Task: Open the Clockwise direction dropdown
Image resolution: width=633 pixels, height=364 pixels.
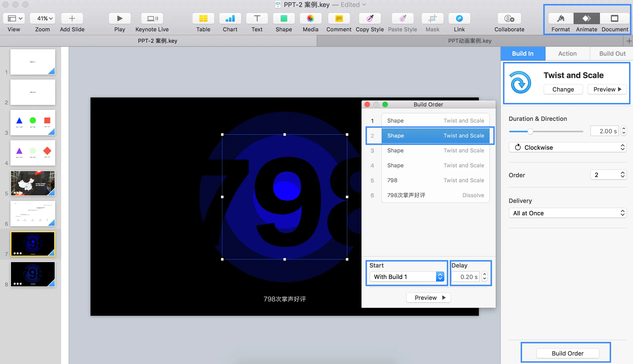Action: click(567, 147)
